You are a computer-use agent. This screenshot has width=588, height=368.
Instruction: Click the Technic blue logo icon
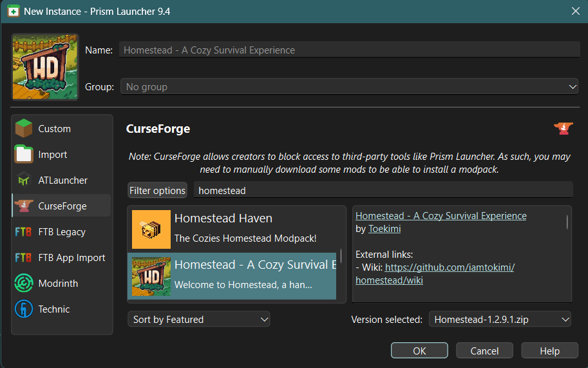pyautogui.click(x=24, y=309)
